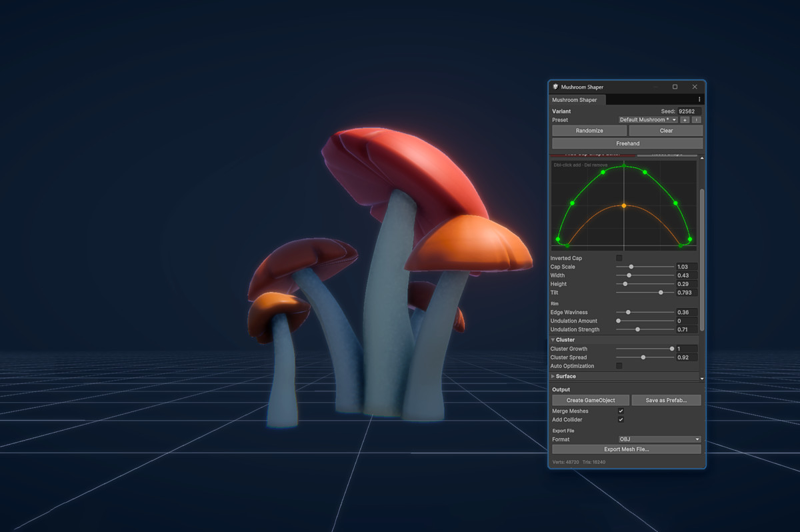Close the Mushroom Shaper window

pos(695,87)
